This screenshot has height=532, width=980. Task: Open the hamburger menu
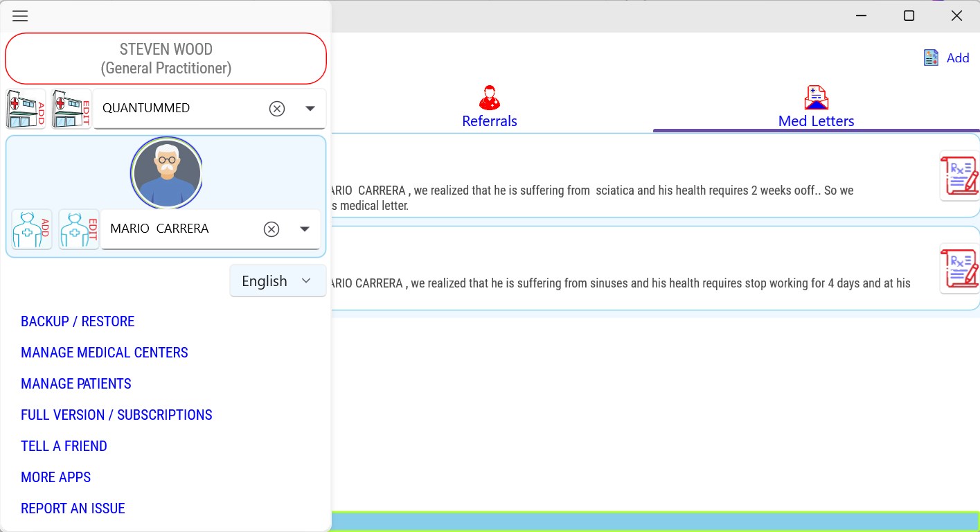point(20,16)
